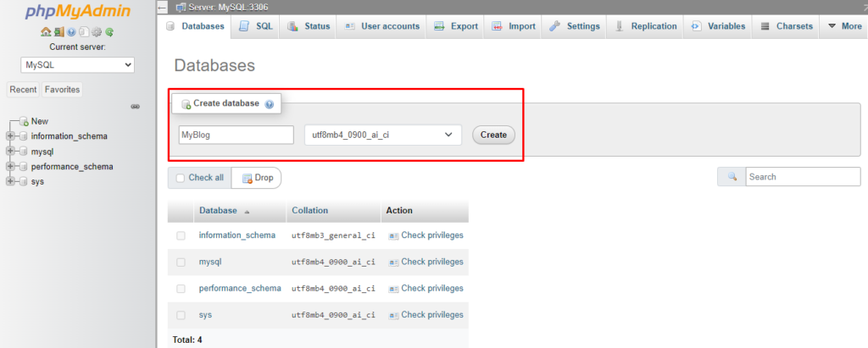The width and height of the screenshot is (868, 348).
Task: Open the utf8mb4_0900_ai_ci collation dropdown
Action: 383,135
